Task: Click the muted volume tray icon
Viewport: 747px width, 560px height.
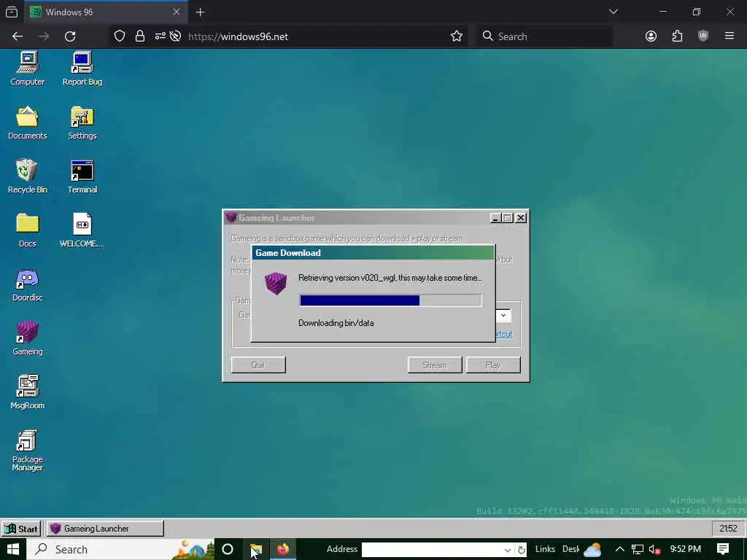Action: [654, 550]
